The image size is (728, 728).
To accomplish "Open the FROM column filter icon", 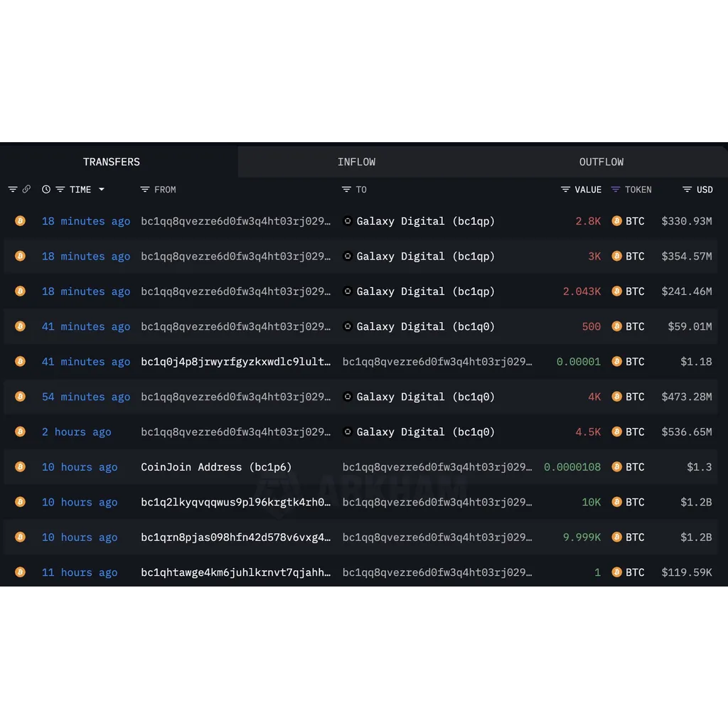I will pos(145,189).
